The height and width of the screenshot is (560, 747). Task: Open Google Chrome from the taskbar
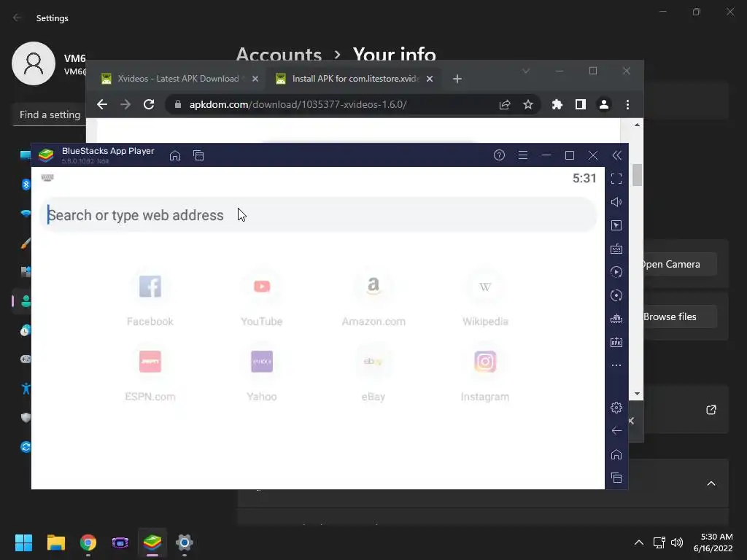tap(88, 542)
